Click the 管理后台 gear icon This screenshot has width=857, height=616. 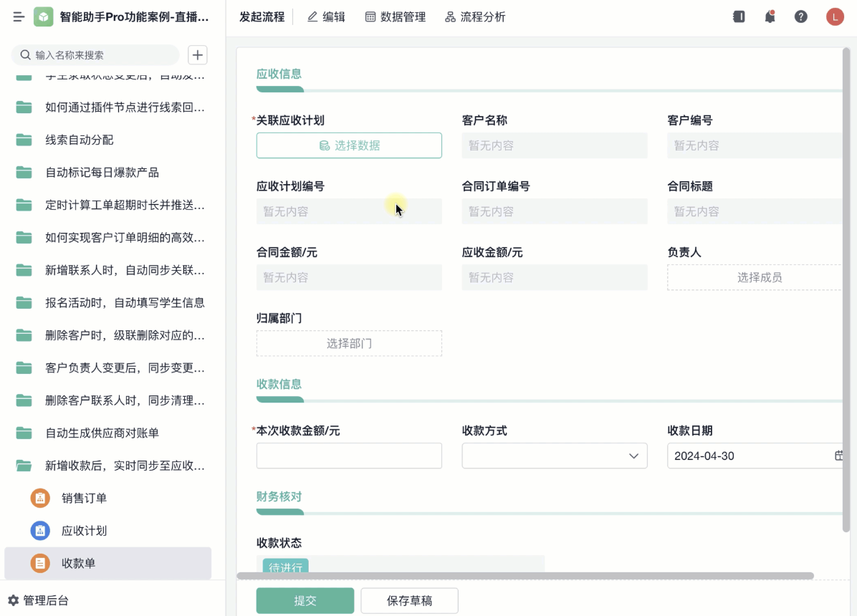tap(13, 600)
